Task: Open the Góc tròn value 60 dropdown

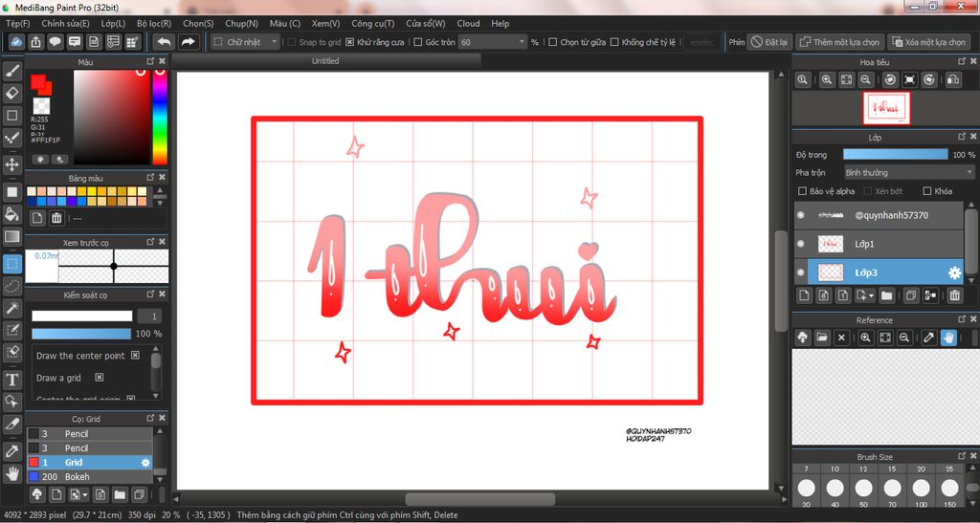Action: click(x=493, y=42)
